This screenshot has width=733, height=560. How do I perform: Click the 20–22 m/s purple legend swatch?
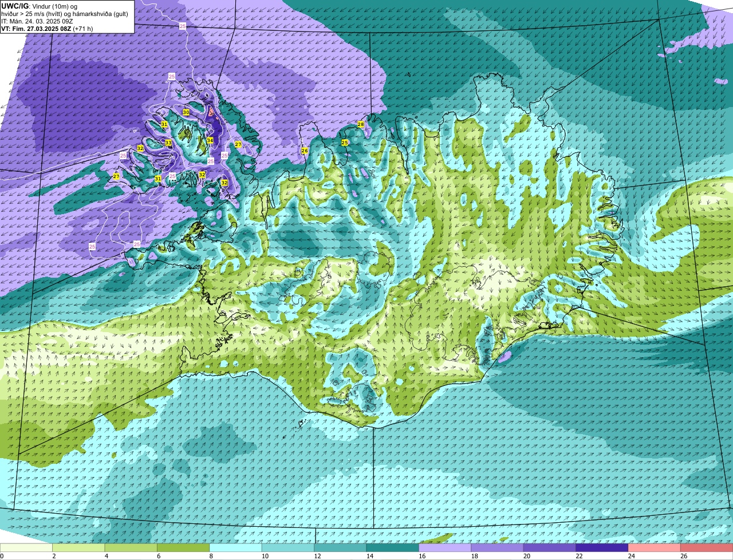click(x=550, y=548)
